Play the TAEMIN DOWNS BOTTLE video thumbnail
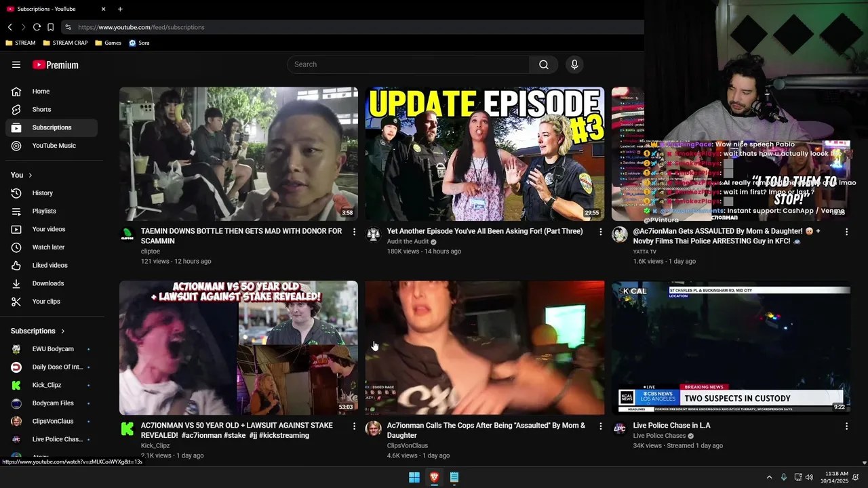 pyautogui.click(x=239, y=154)
